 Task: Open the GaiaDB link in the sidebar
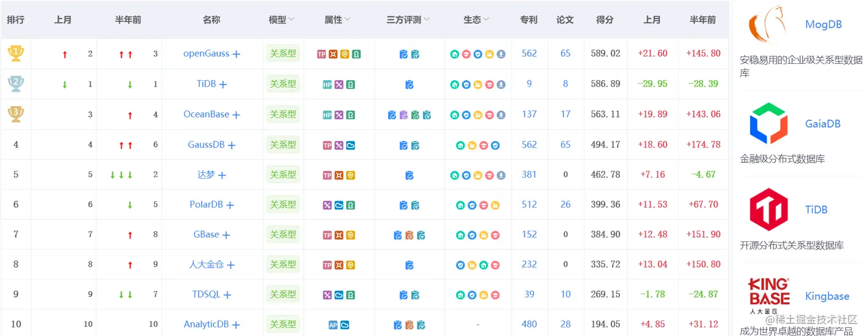(x=823, y=123)
